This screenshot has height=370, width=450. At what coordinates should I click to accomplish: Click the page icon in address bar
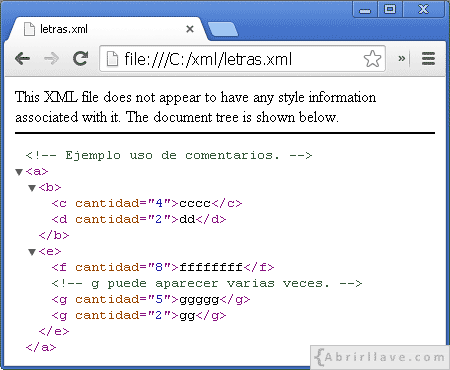click(112, 59)
